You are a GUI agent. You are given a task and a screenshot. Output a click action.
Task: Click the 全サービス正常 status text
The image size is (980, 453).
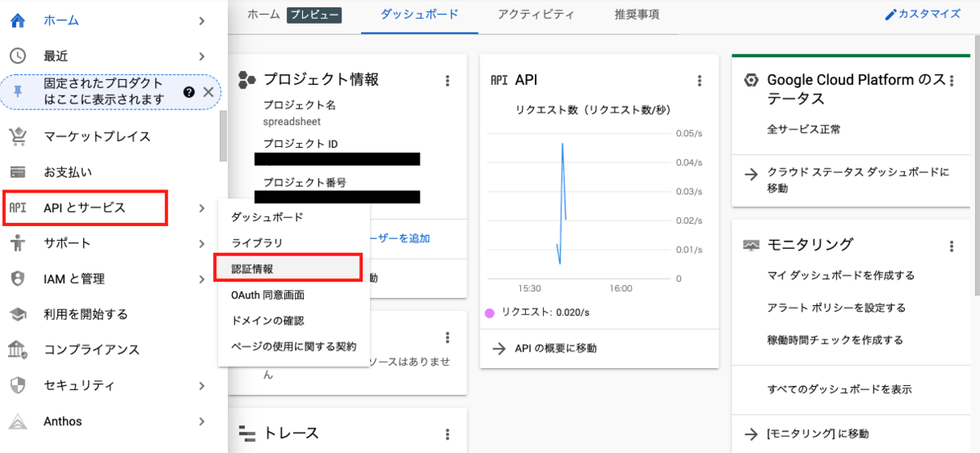(804, 129)
